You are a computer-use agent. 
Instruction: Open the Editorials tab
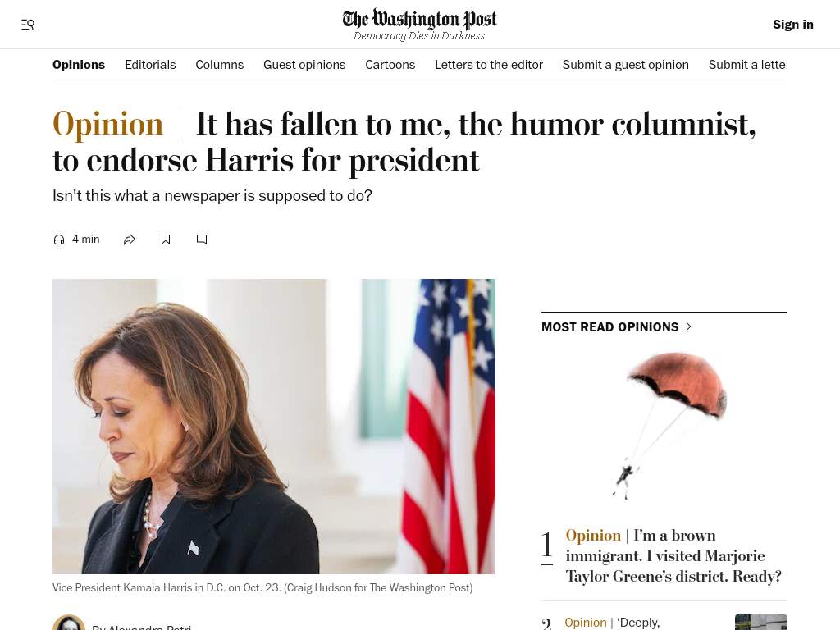click(x=150, y=65)
